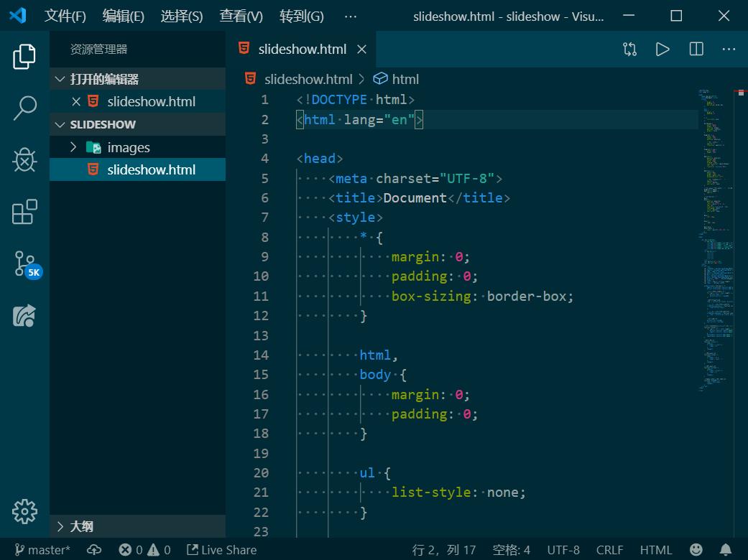Place cursor on list-style: none line

[x=458, y=493]
